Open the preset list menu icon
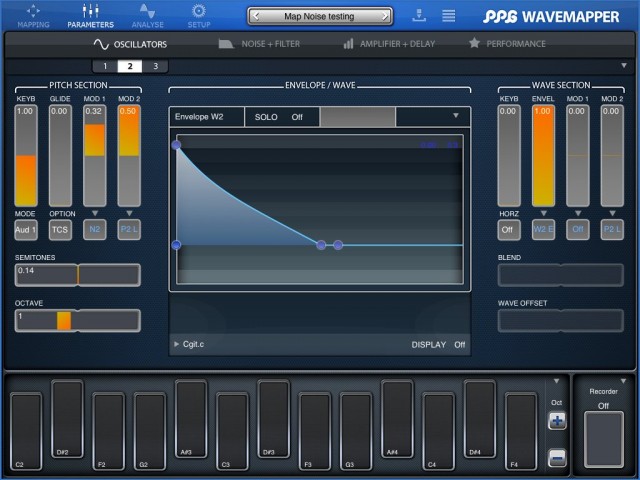The height and width of the screenshot is (480, 640). click(x=449, y=16)
